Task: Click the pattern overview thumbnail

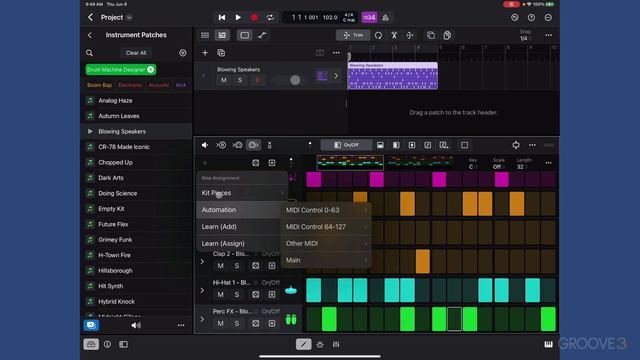Action: point(350,162)
